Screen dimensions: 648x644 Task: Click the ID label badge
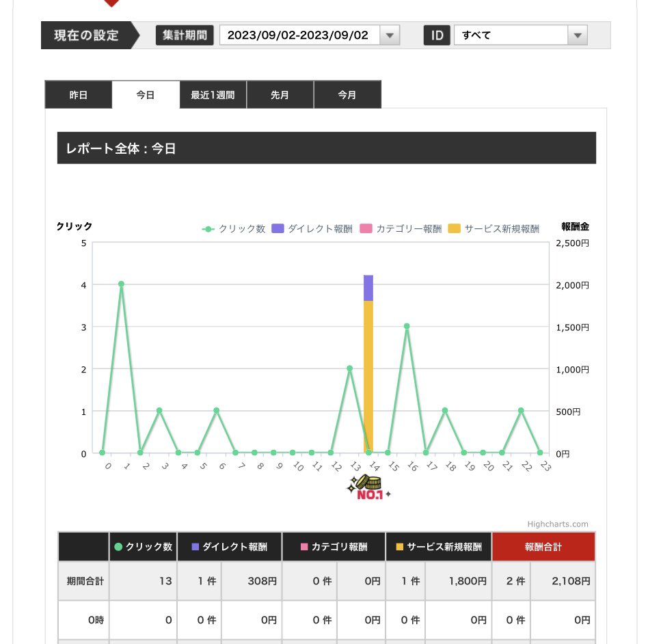tap(437, 35)
